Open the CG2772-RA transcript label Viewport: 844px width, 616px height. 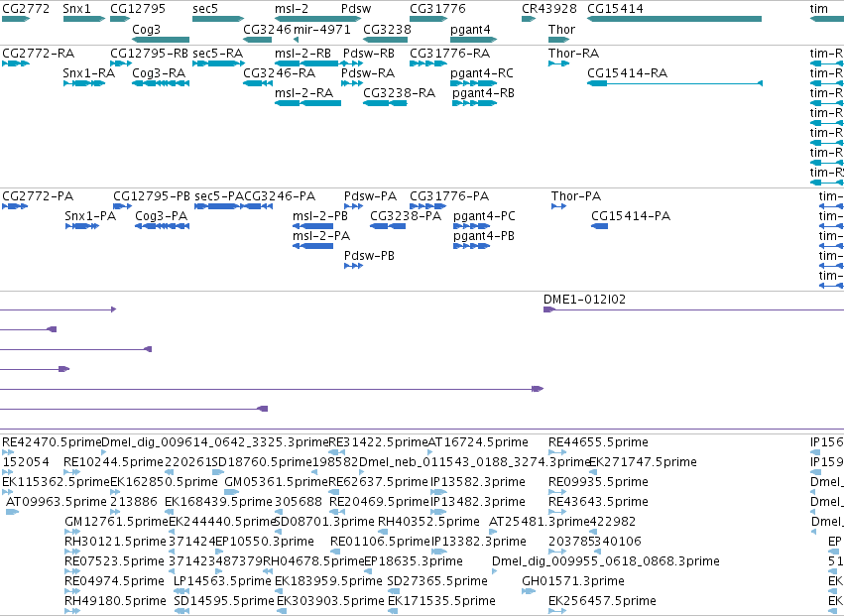coord(39,54)
